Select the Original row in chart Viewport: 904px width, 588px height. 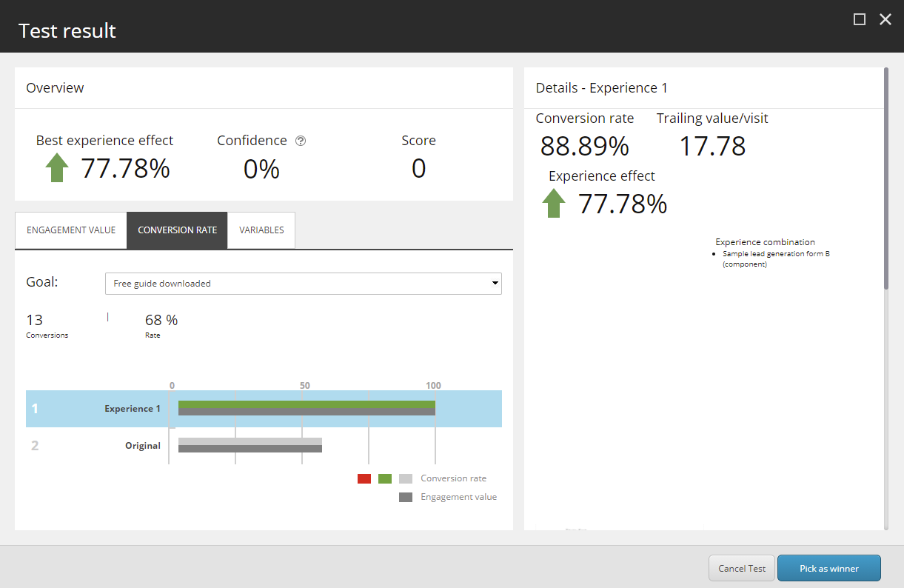[x=264, y=446]
